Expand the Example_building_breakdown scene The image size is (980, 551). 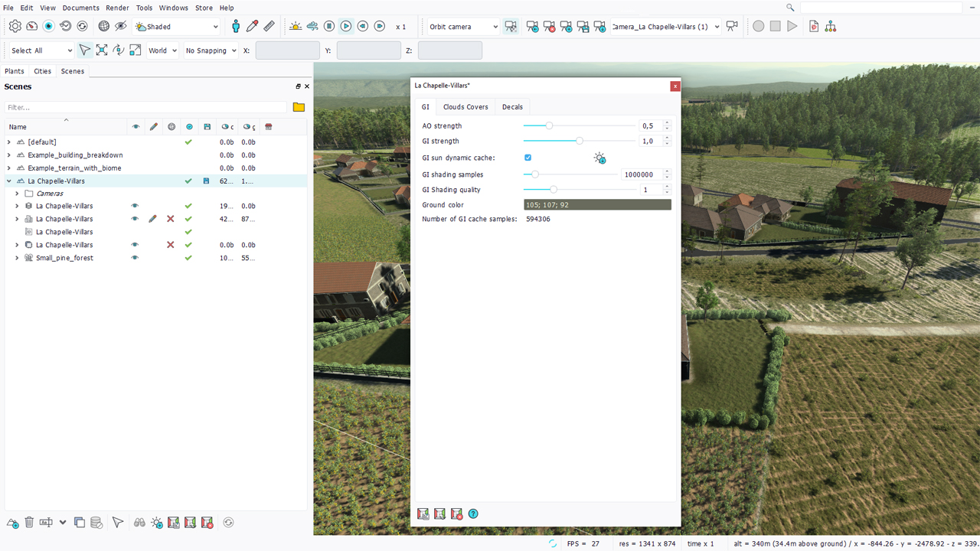9,155
